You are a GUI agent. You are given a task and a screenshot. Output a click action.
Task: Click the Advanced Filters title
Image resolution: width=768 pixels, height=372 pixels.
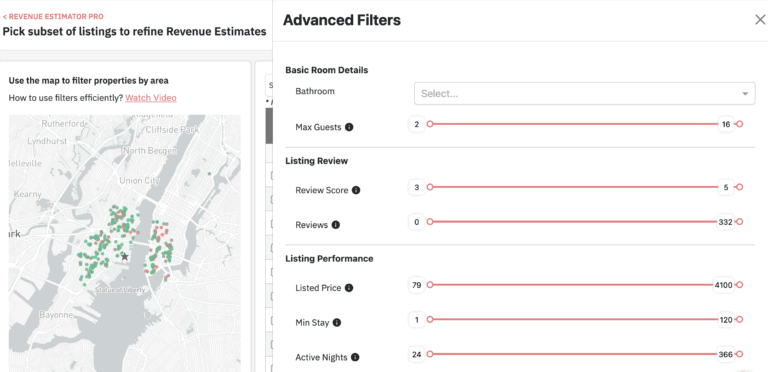coord(342,20)
